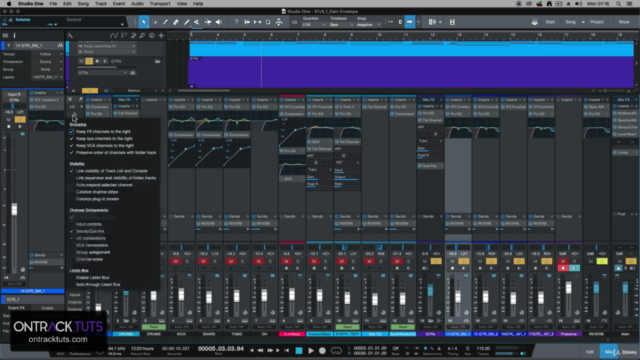Open the Mix panel button at bottom right
Viewport: 640px width, 360px height.
point(609,351)
